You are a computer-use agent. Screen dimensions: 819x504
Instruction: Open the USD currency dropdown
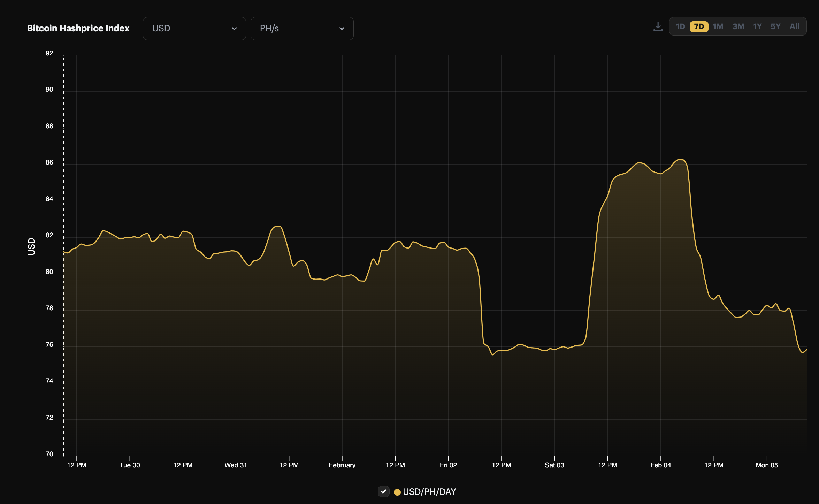coord(194,28)
